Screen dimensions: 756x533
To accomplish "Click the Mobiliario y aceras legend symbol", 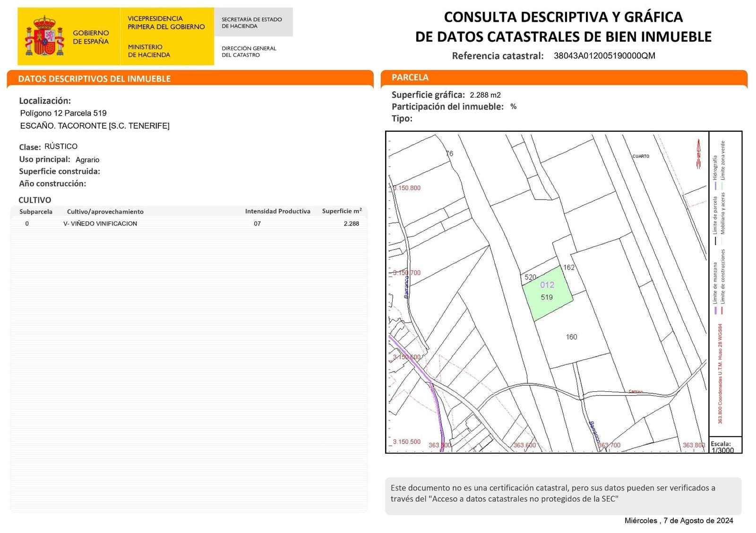I will click(x=722, y=239).
